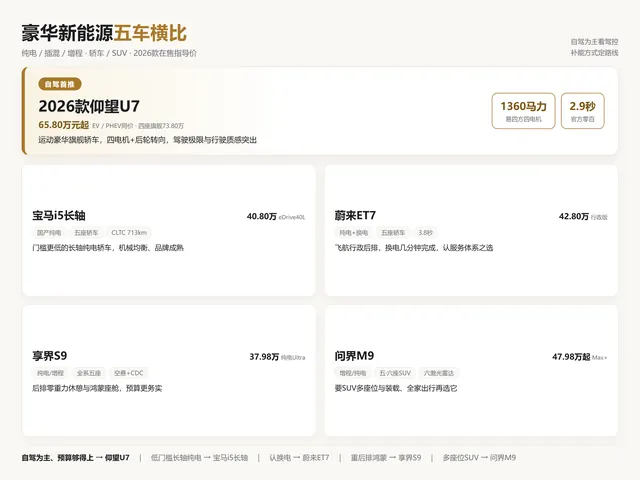Click the 纯电Ultra trim label

pos(293,358)
